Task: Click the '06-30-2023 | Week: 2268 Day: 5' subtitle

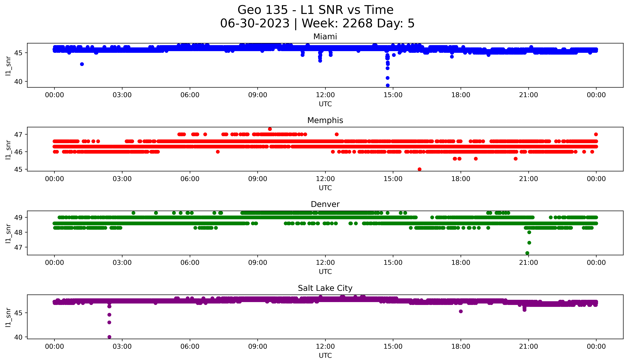Action: click(x=317, y=23)
